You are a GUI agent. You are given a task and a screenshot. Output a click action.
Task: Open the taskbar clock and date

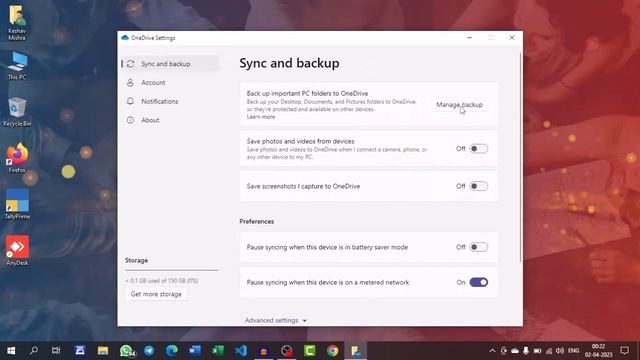598,351
